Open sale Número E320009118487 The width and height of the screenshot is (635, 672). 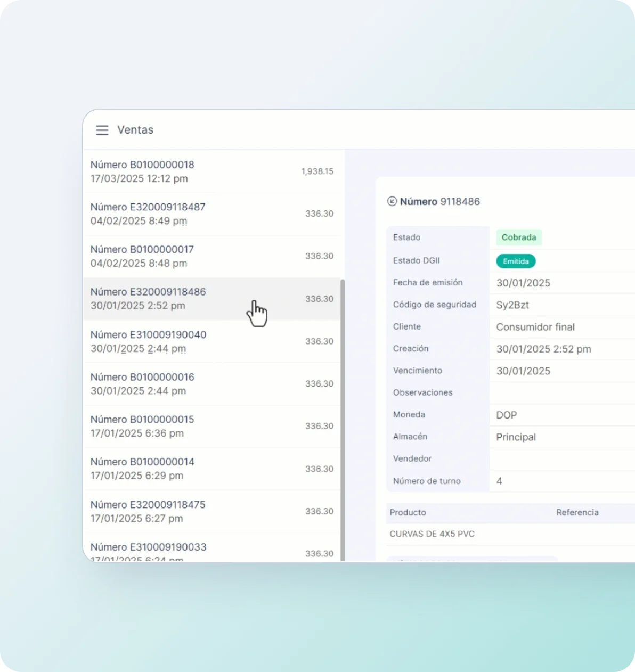(211, 214)
